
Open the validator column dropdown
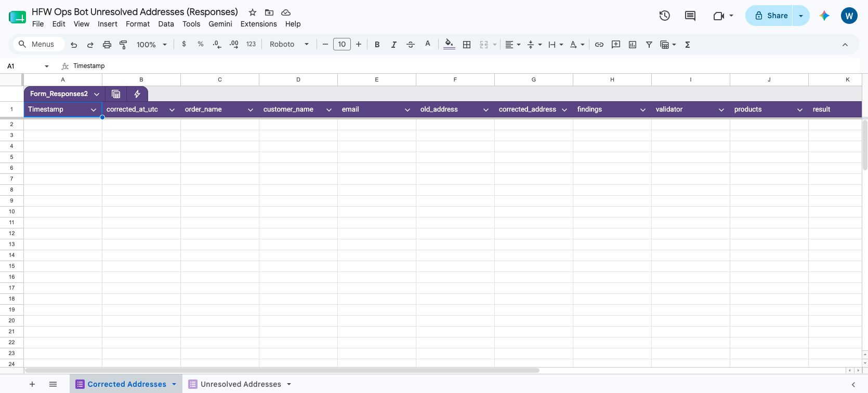(721, 110)
